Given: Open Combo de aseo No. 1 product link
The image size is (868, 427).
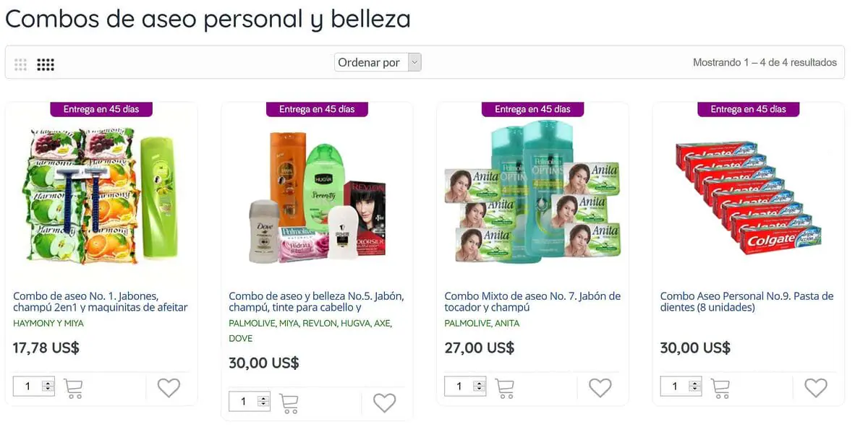Looking at the screenshot, I should click(101, 302).
